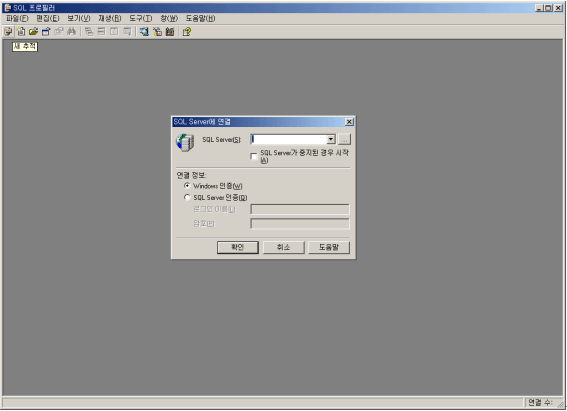Select Windows 인증 radio button

[x=187, y=186]
